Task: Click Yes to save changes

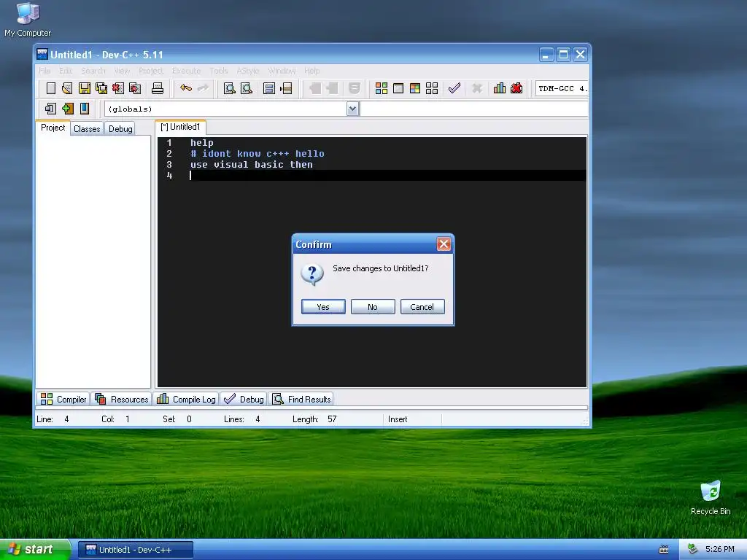Action: pyautogui.click(x=323, y=307)
